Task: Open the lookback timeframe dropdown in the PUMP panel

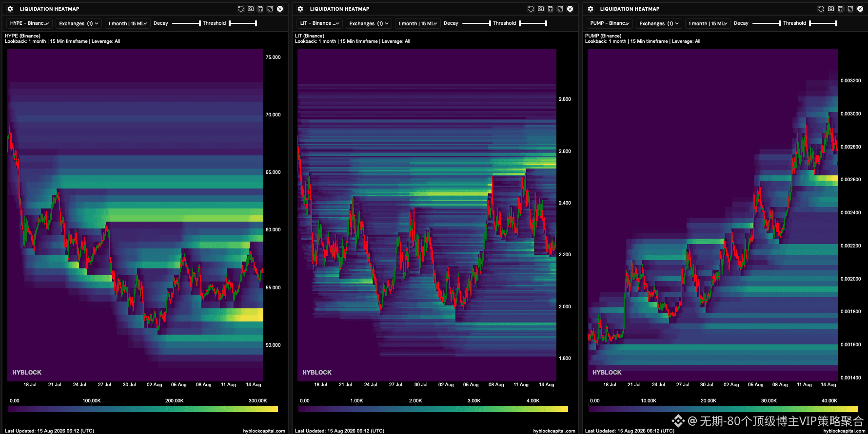Action: [708, 23]
